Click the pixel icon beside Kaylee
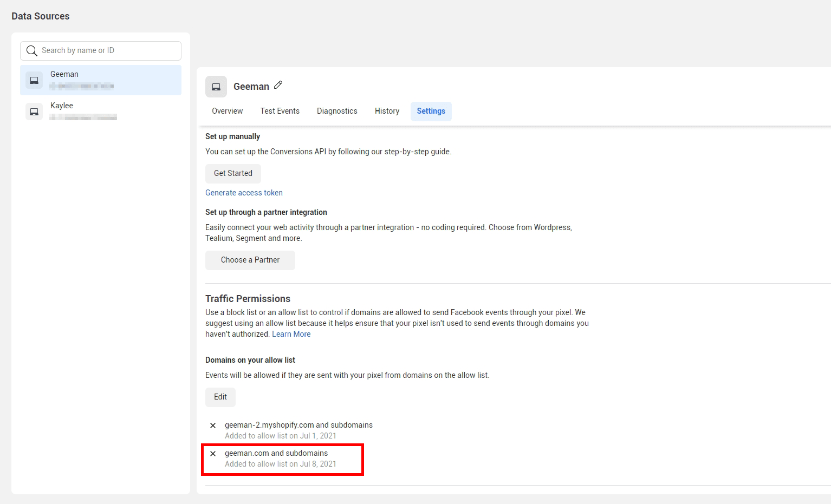831x504 pixels. coord(34,112)
